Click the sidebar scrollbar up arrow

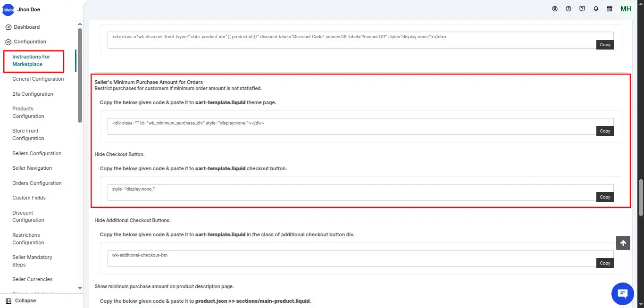click(x=80, y=24)
